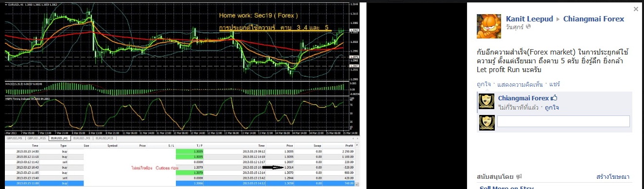Close the photo viewer with the X
This screenshot has height=189, width=644.
(x=636, y=9)
